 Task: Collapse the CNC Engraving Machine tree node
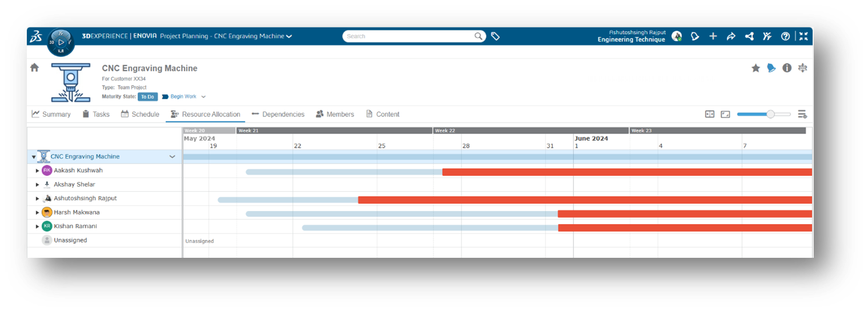(34, 157)
